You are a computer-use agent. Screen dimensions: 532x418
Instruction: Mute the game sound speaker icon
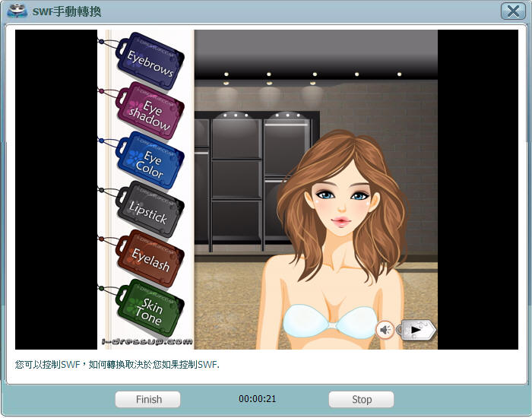pyautogui.click(x=385, y=330)
